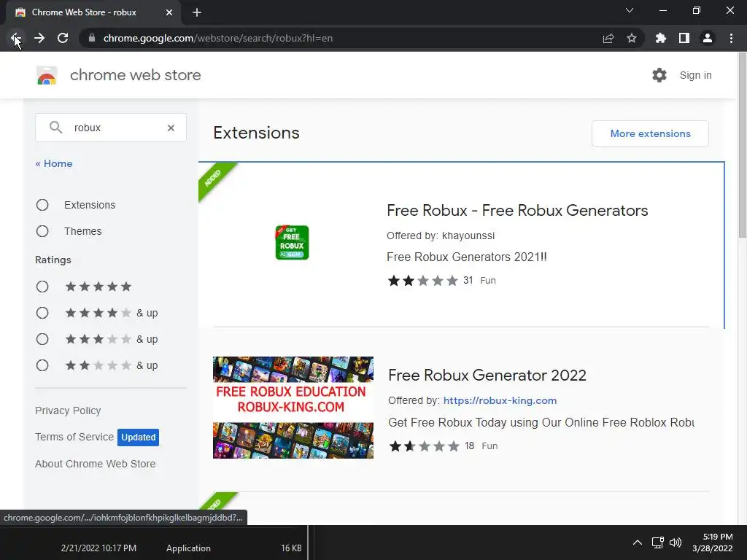Open Chrome three-dot menu
Screen dimensions: 747x560
(x=731, y=38)
